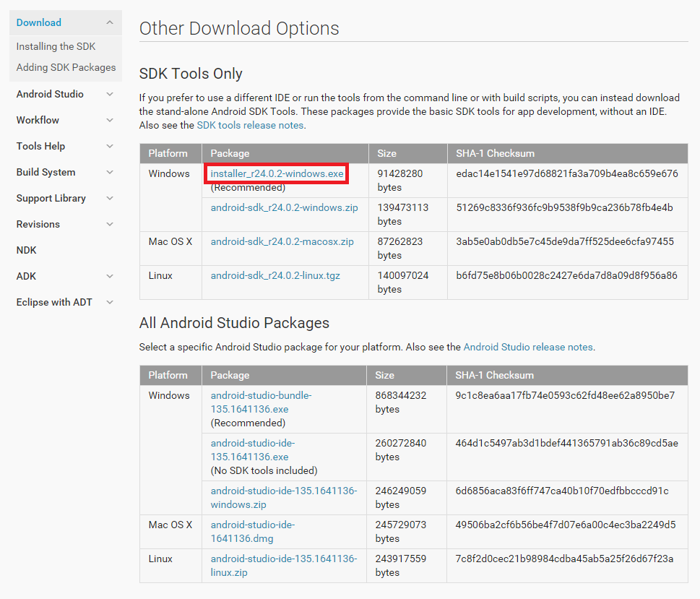Expand the Eclipse with ADT chevron
The image size is (700, 599).
point(110,302)
